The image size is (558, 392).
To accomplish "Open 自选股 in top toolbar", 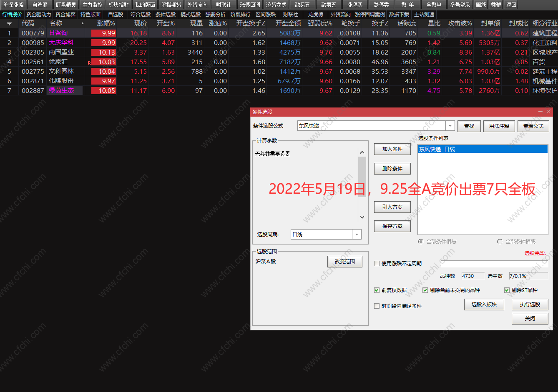I will pos(40,5).
